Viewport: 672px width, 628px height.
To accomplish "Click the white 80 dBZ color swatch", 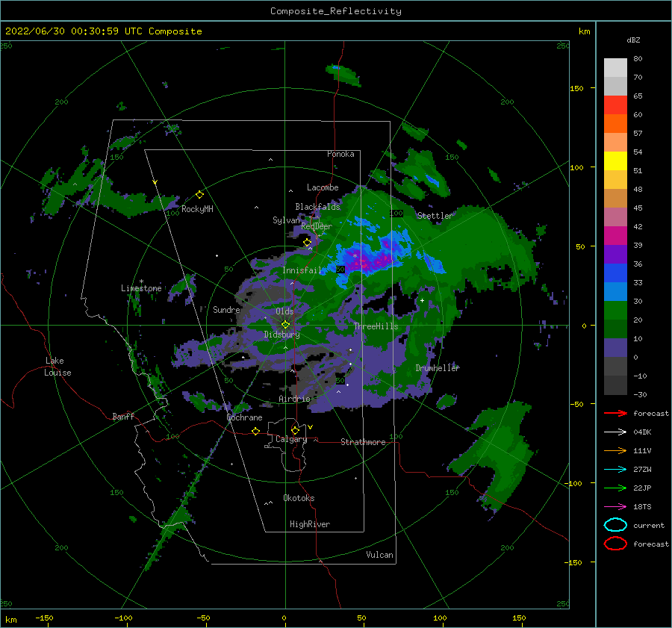I will click(x=615, y=67).
